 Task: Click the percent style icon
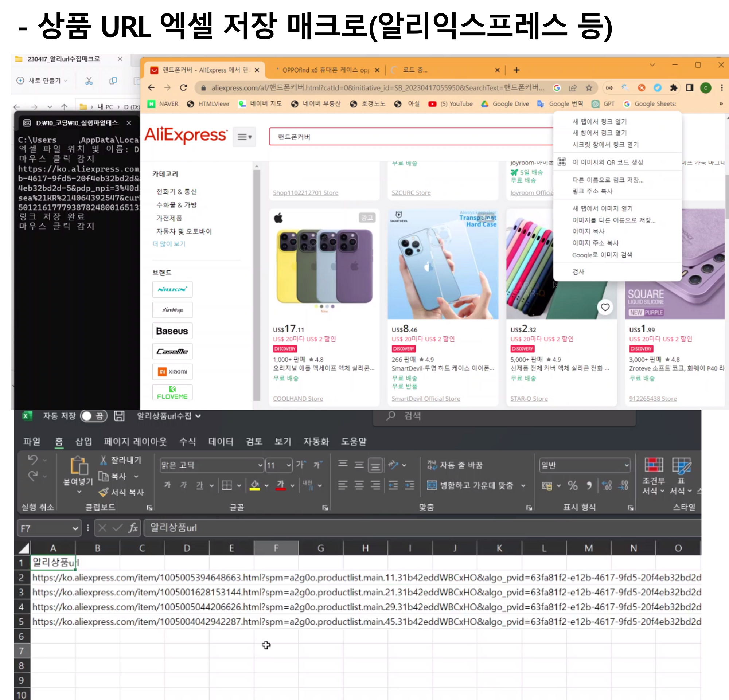coord(572,485)
